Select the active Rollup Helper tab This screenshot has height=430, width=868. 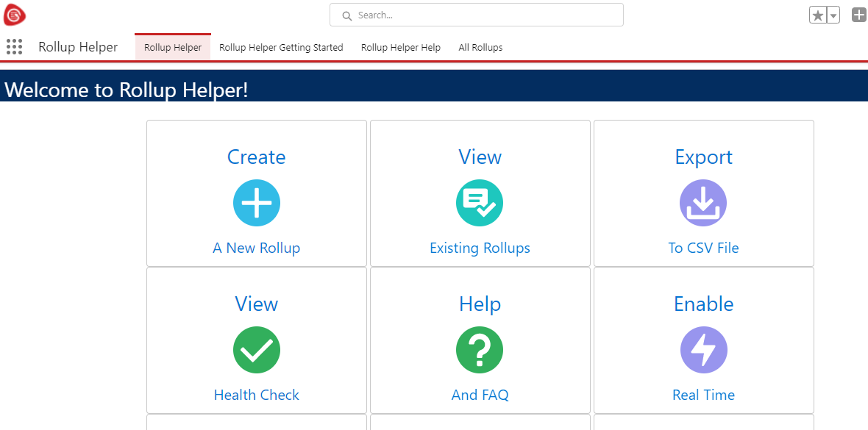coord(173,48)
